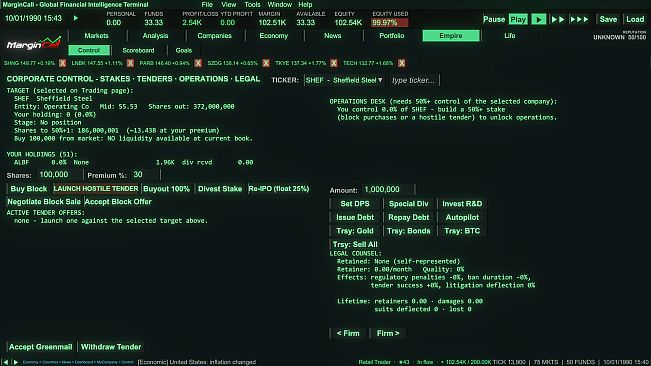Toggle Autopilot for the company

(x=462, y=217)
